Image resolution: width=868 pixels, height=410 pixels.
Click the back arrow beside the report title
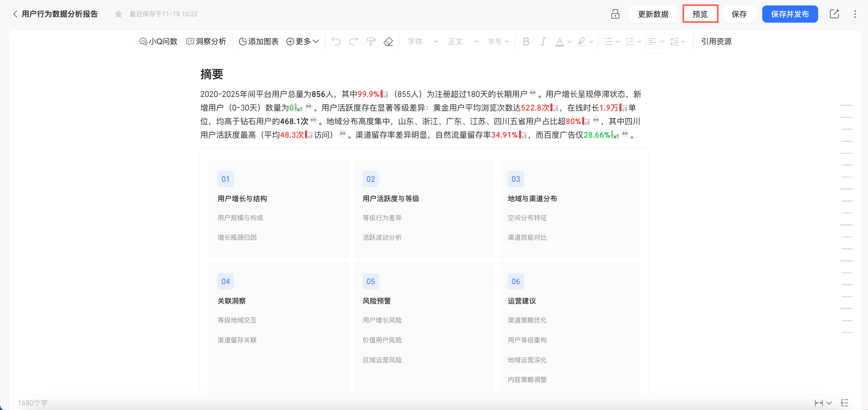click(x=15, y=14)
